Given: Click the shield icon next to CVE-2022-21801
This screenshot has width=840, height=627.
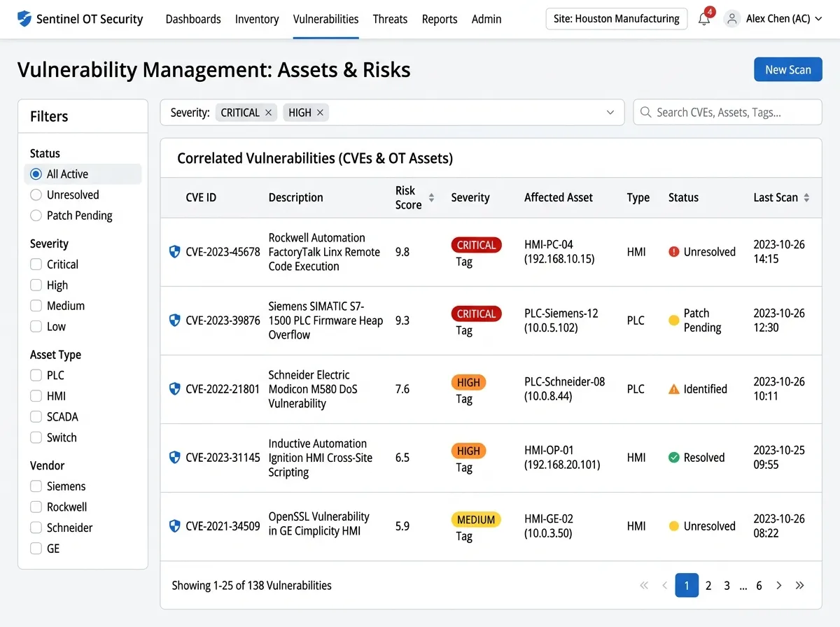Looking at the screenshot, I should tap(175, 389).
